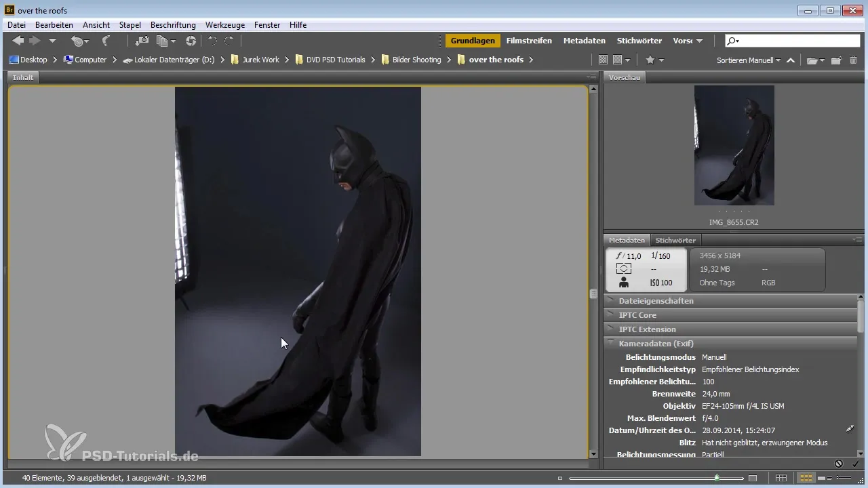Switch to Filmstreifen workspace
868x488 pixels.
click(x=529, y=41)
